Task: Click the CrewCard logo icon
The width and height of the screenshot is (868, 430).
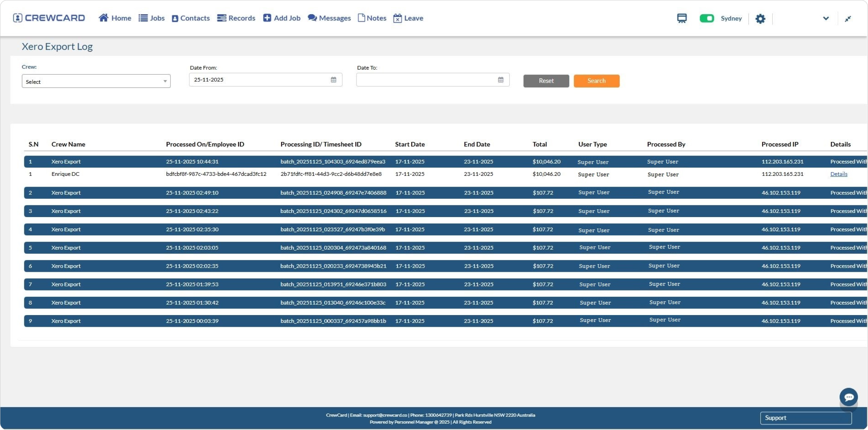Action: coord(18,18)
